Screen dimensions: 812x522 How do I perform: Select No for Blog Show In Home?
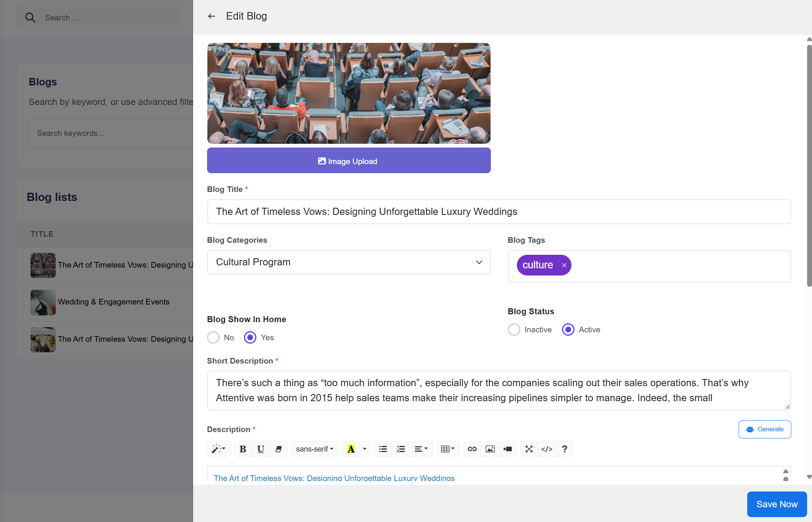[x=213, y=338]
